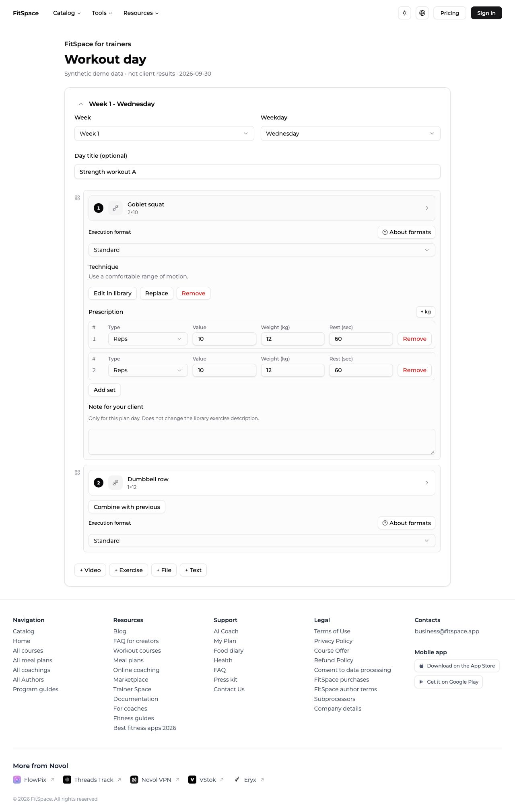Open About formats for Goblet squat
Screen dimensions: 515x812
pyautogui.click(x=406, y=232)
